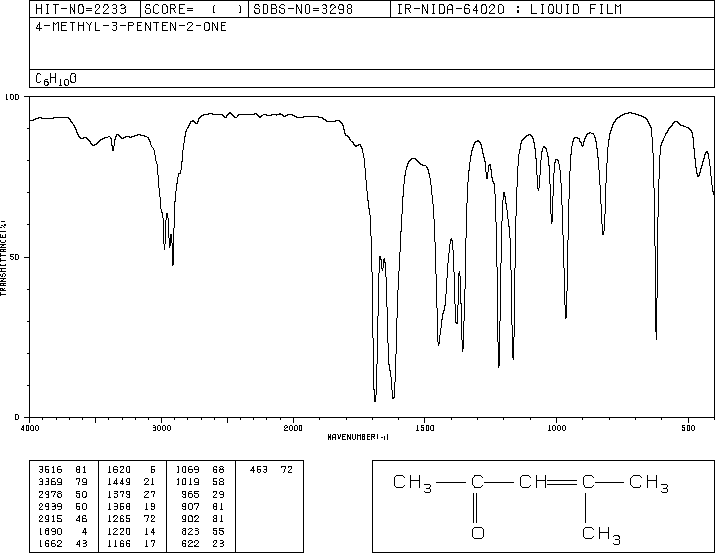Select peak table entry 1662
This screenshot has width=715, height=553.
pos(63,544)
